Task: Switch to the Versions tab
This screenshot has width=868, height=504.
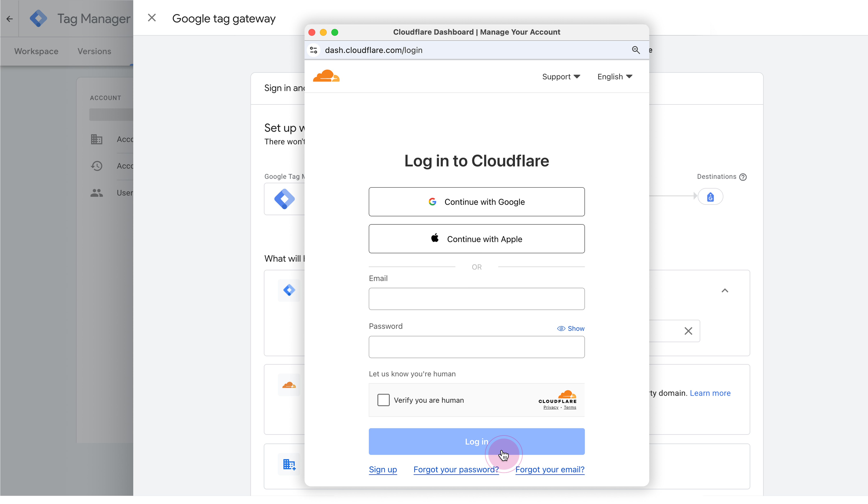Action: point(94,51)
